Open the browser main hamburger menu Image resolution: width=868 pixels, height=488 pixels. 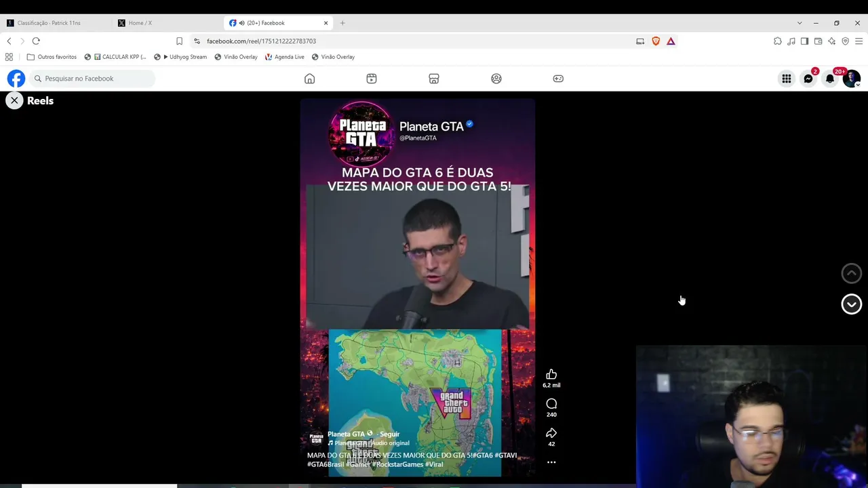(859, 41)
